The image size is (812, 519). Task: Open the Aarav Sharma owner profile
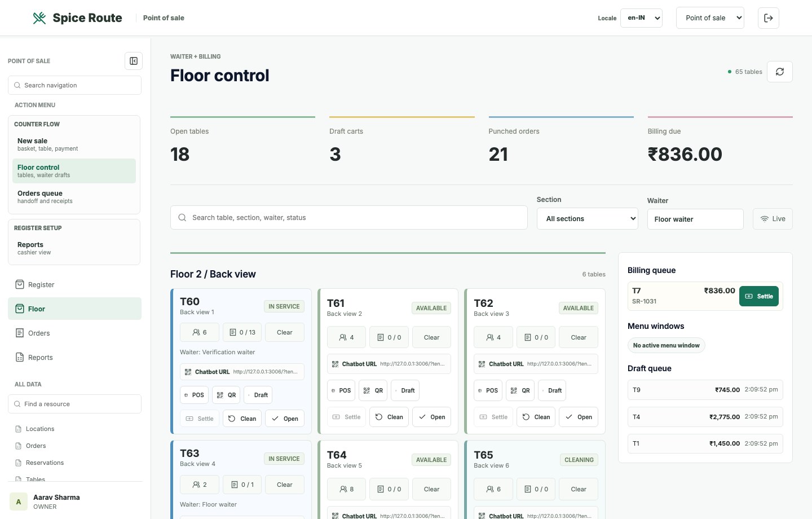click(x=74, y=501)
